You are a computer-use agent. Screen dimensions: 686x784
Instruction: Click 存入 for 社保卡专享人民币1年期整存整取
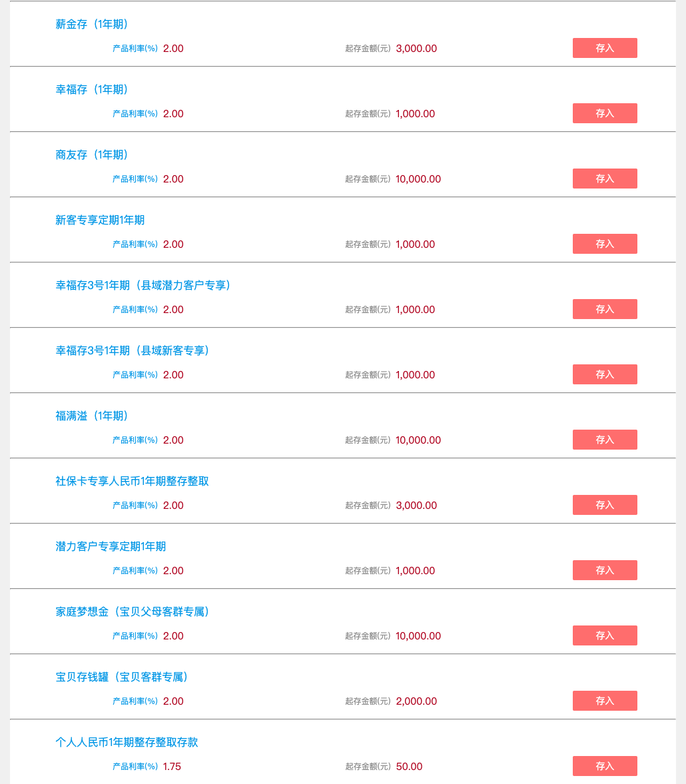tap(605, 505)
